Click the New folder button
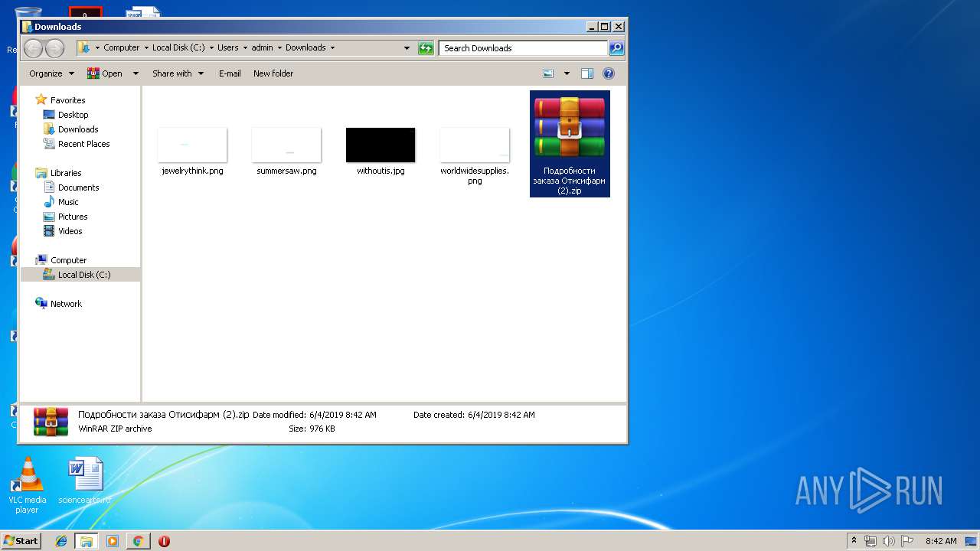Image resolution: width=980 pixels, height=551 pixels. (x=273, y=73)
